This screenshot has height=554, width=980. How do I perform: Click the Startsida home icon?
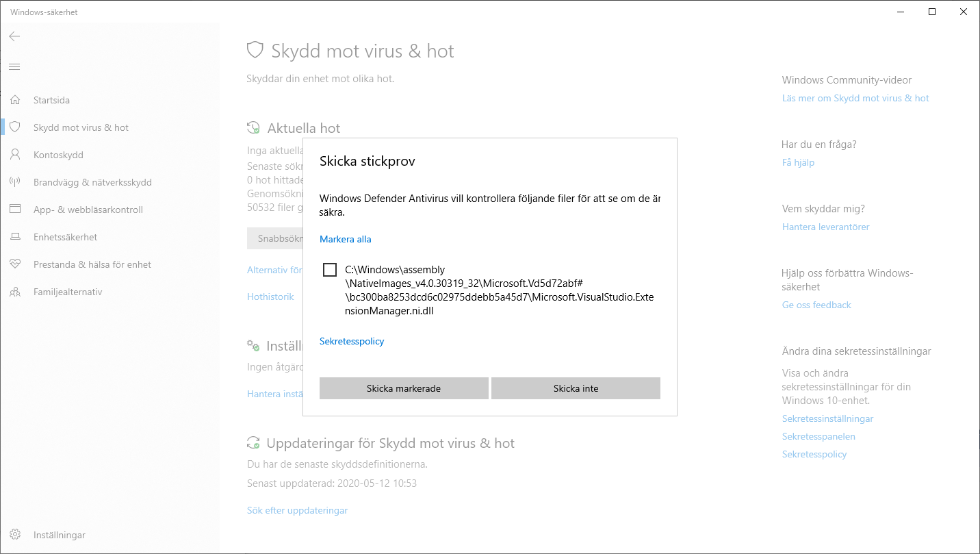pos(15,100)
